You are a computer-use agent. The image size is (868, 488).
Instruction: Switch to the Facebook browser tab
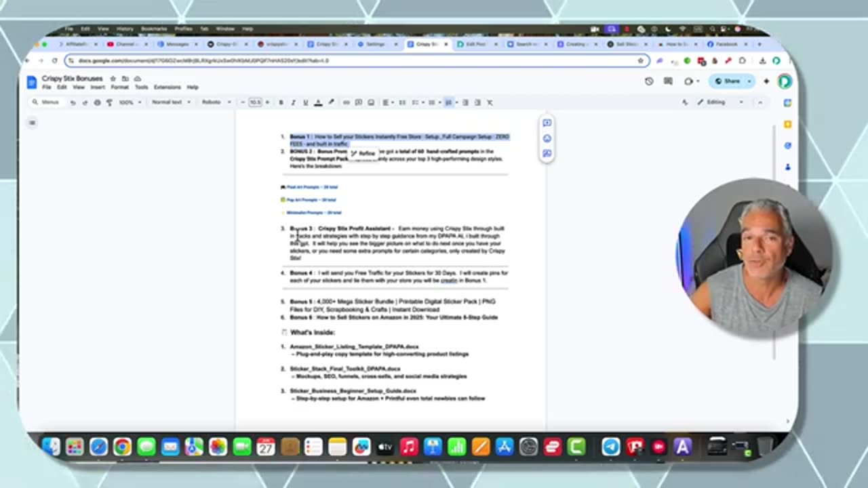tap(726, 44)
